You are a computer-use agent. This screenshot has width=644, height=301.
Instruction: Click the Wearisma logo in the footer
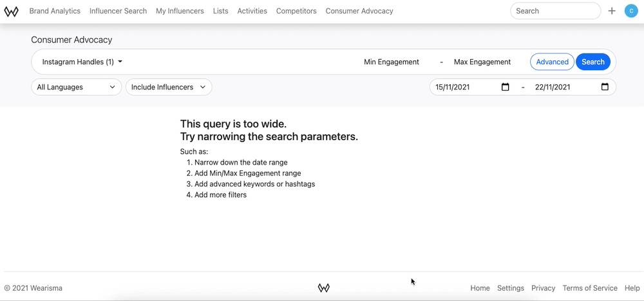point(324,288)
